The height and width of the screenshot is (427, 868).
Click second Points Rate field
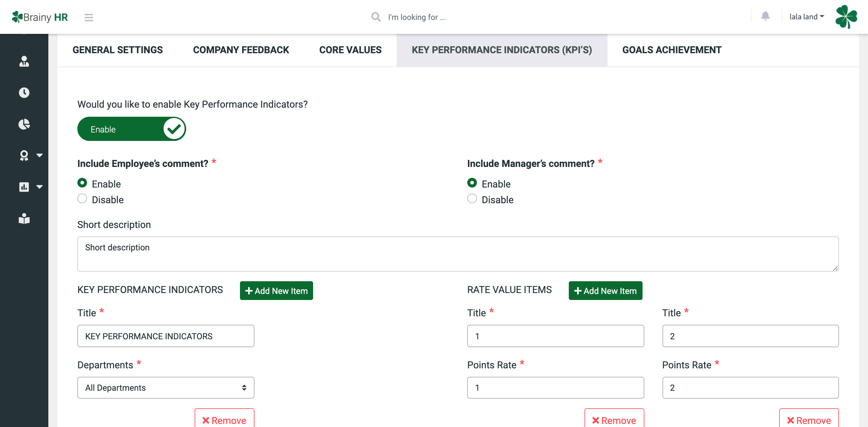750,388
